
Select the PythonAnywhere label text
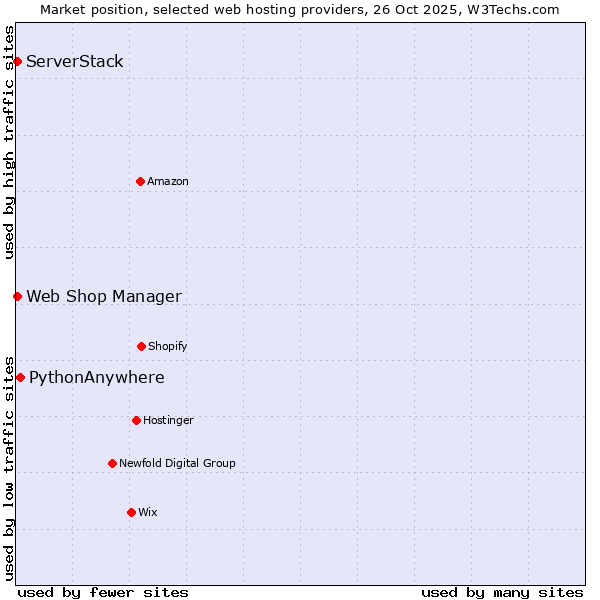pos(97,377)
